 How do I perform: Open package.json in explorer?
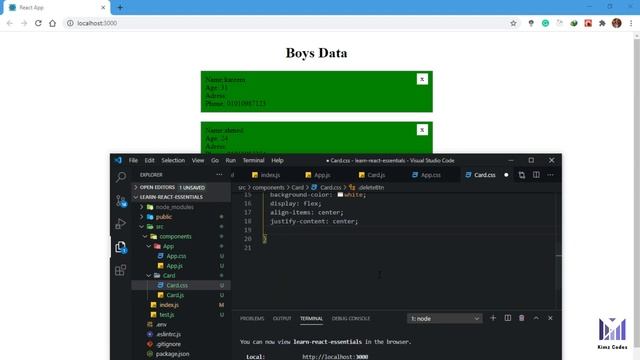(x=181, y=354)
